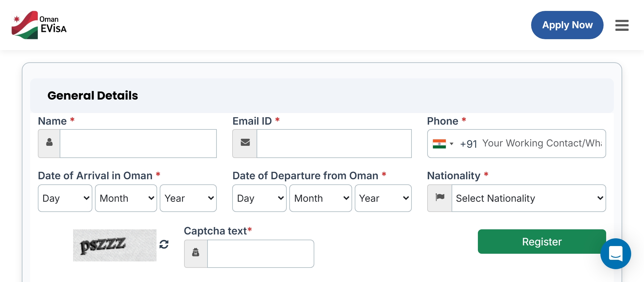Open the India flag country code selector

443,144
